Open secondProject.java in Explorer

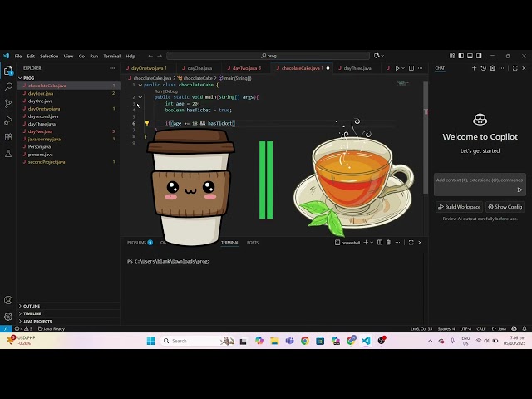point(68,162)
